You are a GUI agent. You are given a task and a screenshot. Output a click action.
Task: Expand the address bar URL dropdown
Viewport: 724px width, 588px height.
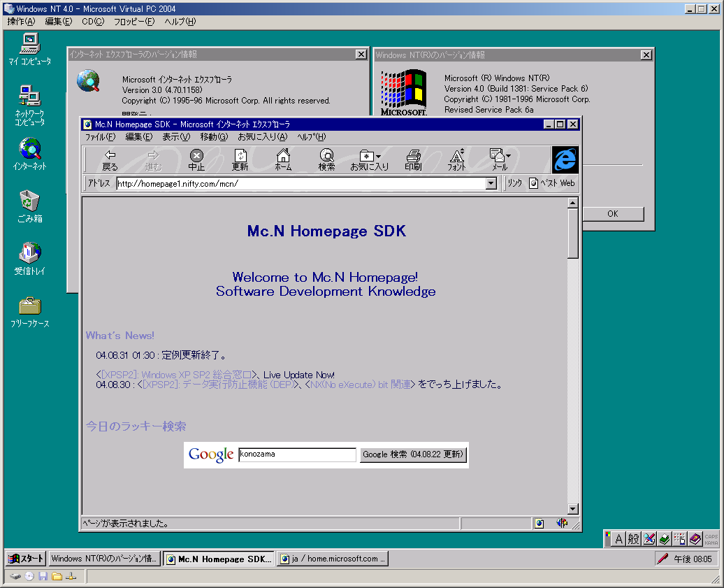pyautogui.click(x=491, y=184)
